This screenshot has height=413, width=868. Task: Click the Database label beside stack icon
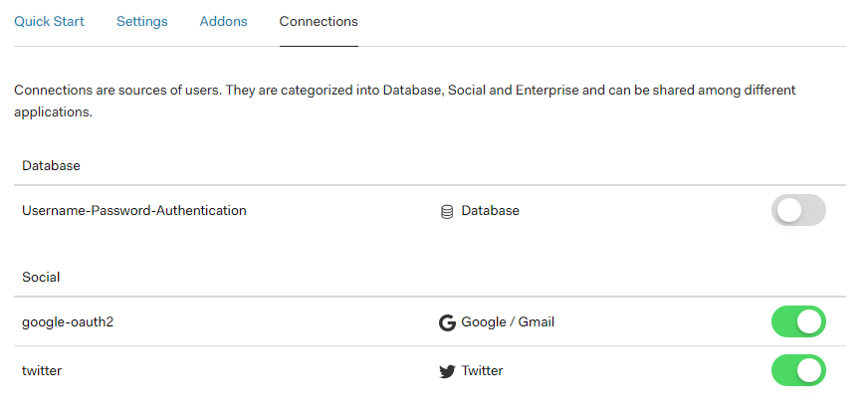click(x=490, y=210)
